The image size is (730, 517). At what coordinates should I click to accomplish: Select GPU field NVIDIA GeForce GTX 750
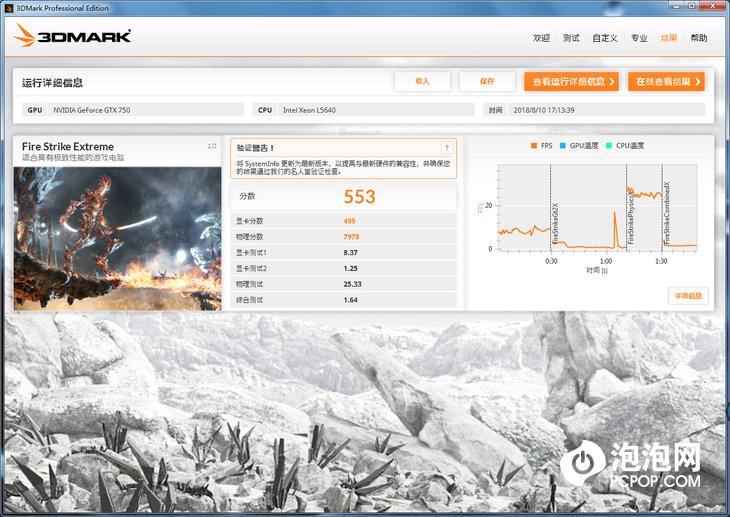point(146,110)
